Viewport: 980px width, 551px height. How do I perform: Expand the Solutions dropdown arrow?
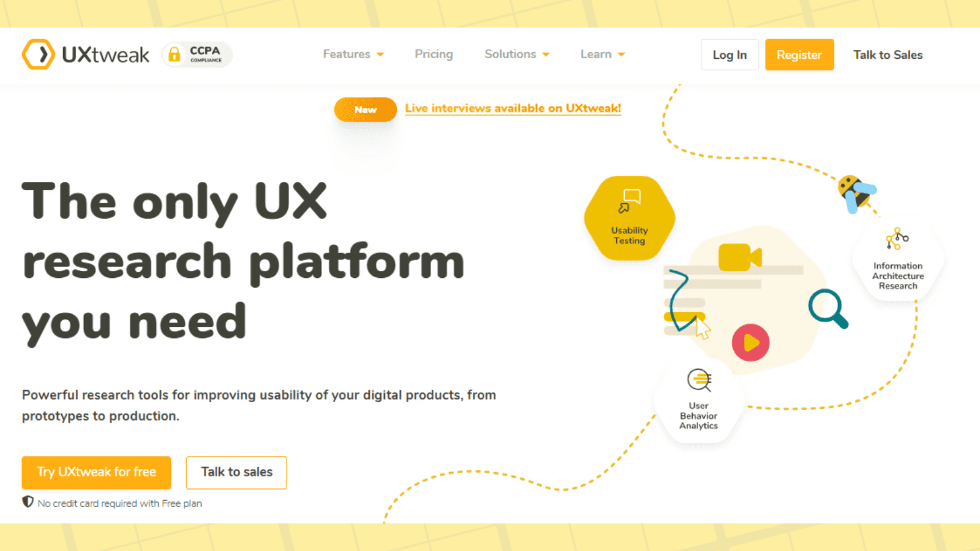click(546, 54)
